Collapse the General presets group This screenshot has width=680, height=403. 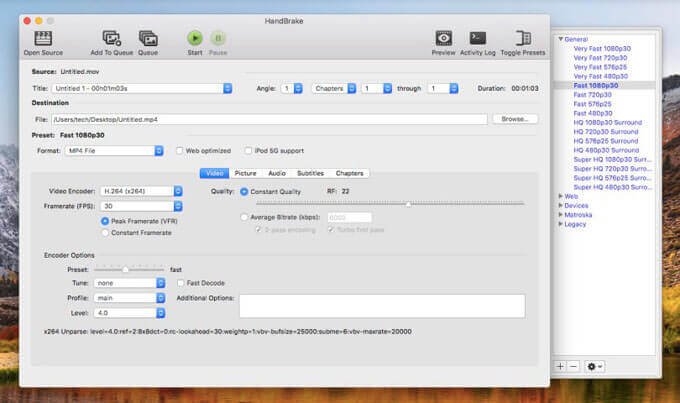pos(560,39)
